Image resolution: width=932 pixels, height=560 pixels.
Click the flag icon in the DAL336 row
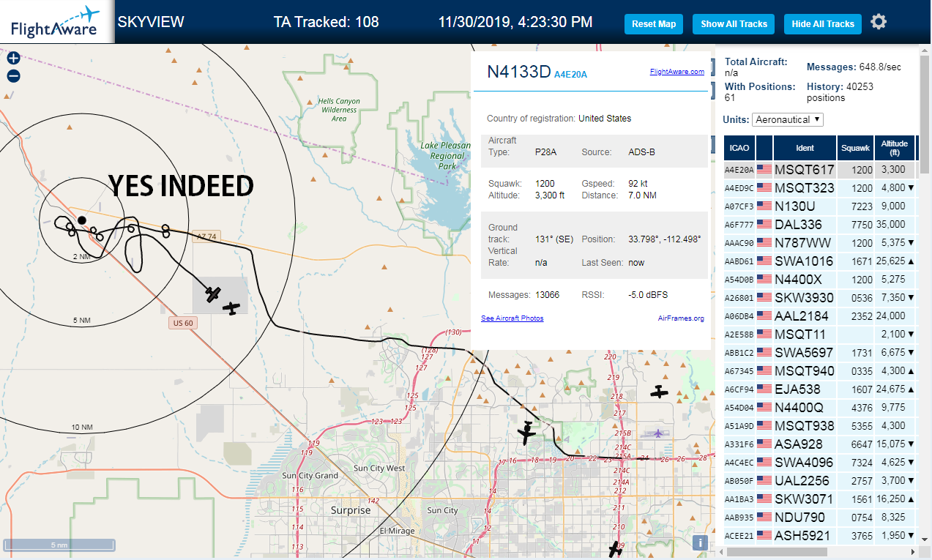tap(764, 224)
